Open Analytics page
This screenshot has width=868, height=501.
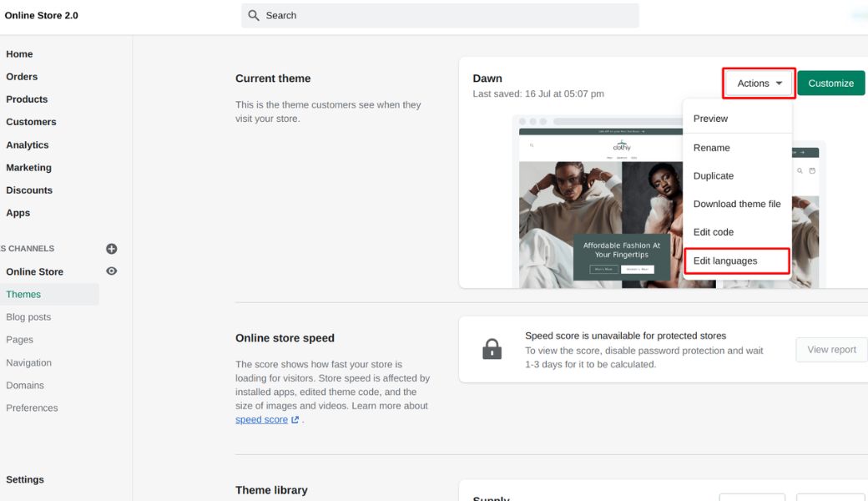coord(27,145)
